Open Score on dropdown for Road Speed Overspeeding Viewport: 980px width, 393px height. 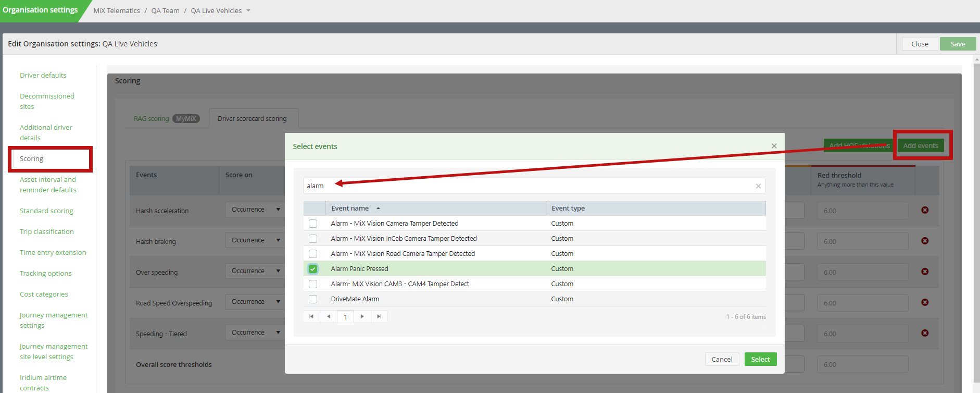click(255, 302)
